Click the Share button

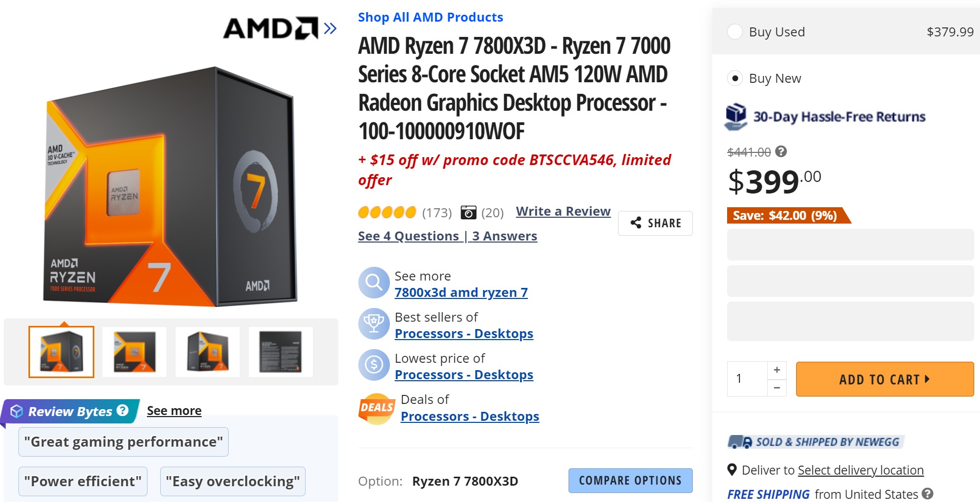point(655,223)
